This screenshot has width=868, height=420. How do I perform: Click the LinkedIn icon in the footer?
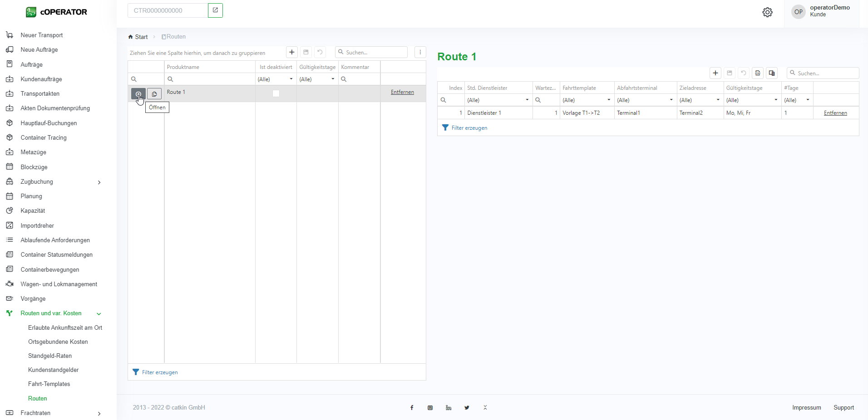[449, 408]
